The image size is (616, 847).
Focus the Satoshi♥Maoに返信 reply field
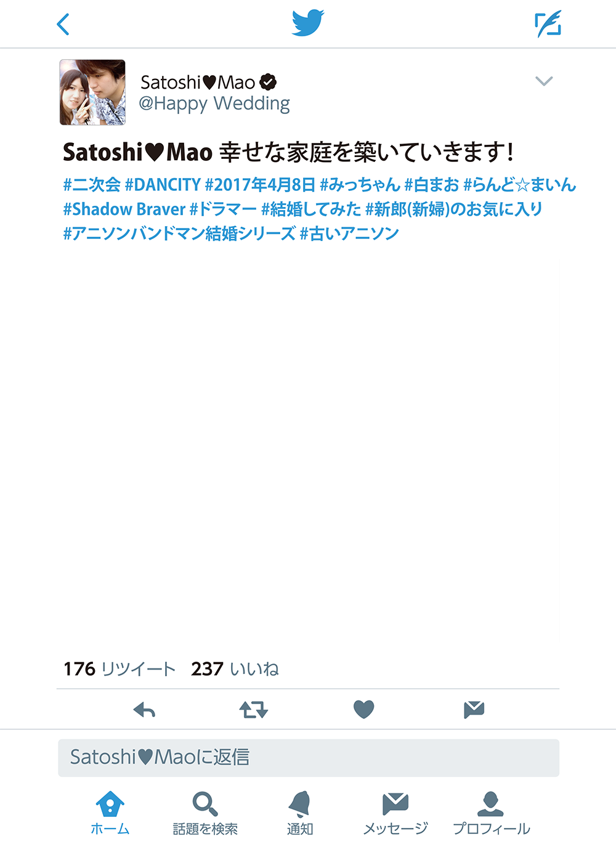tap(309, 758)
